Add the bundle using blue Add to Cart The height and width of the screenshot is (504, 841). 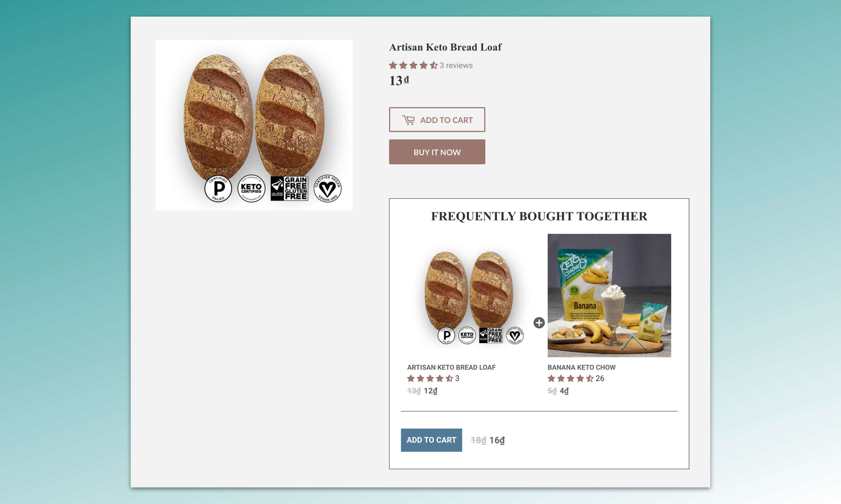point(431,440)
